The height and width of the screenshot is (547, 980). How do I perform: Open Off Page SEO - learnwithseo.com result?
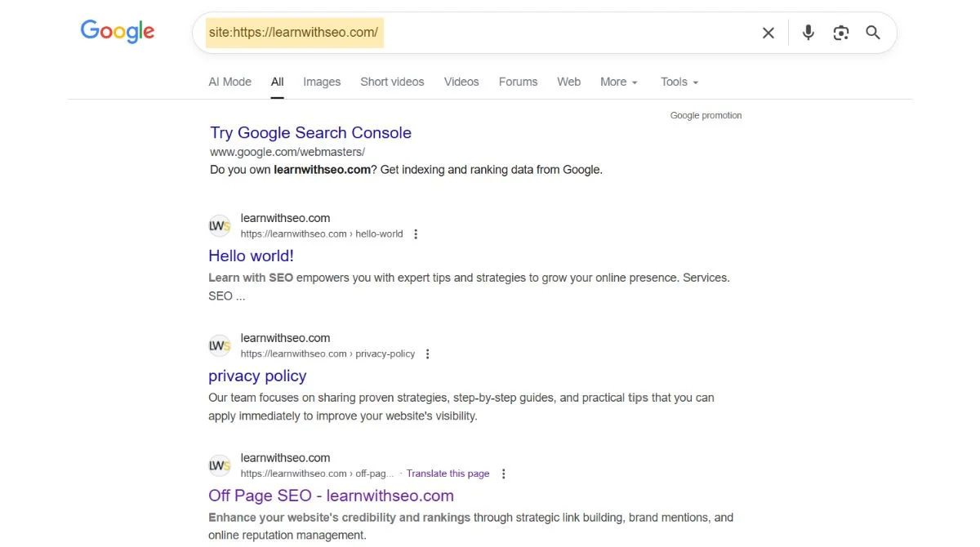point(331,496)
